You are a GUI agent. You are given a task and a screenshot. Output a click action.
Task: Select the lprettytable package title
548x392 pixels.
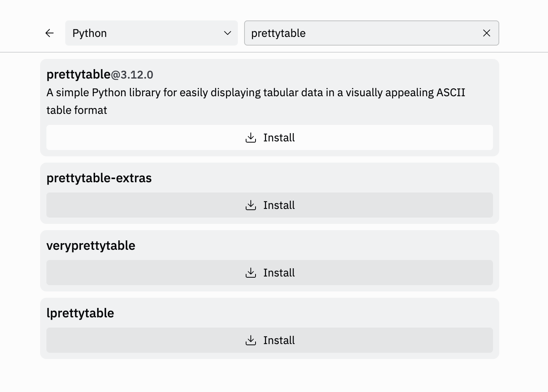click(80, 313)
